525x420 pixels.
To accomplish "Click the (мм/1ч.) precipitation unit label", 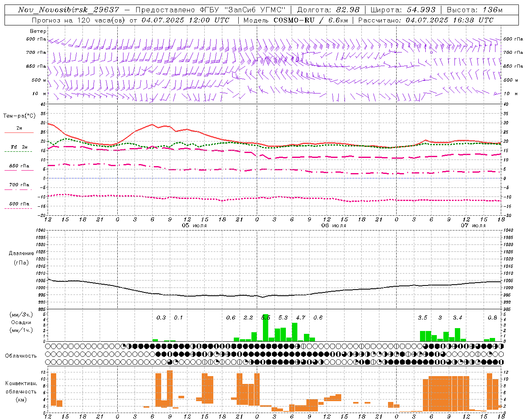I will coord(21,330).
